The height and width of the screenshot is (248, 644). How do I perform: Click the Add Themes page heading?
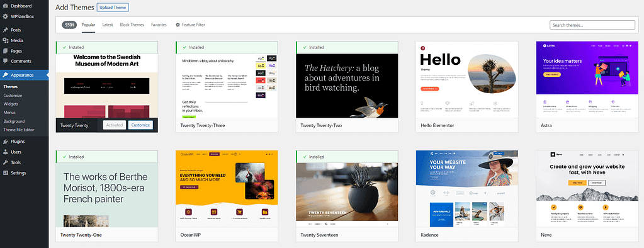point(75,8)
